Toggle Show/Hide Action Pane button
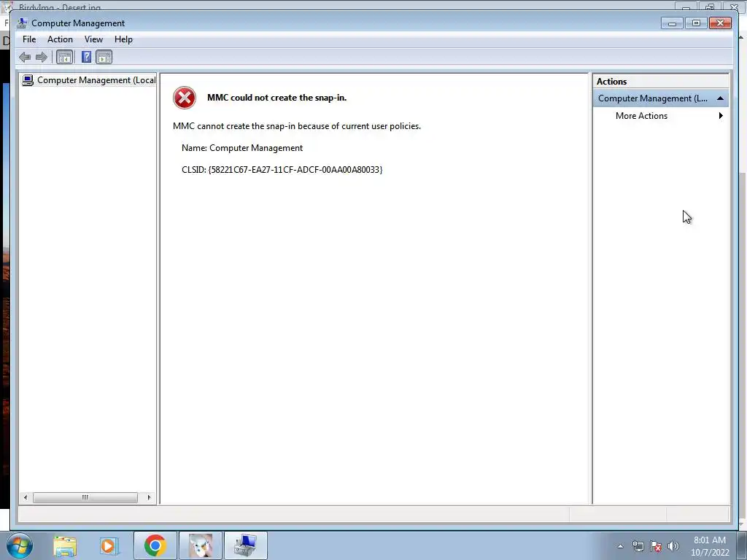Image resolution: width=747 pixels, height=560 pixels. tap(104, 58)
